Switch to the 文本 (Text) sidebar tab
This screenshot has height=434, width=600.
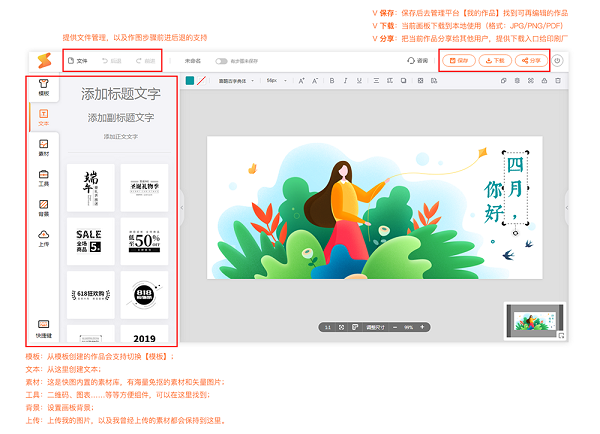(x=43, y=117)
